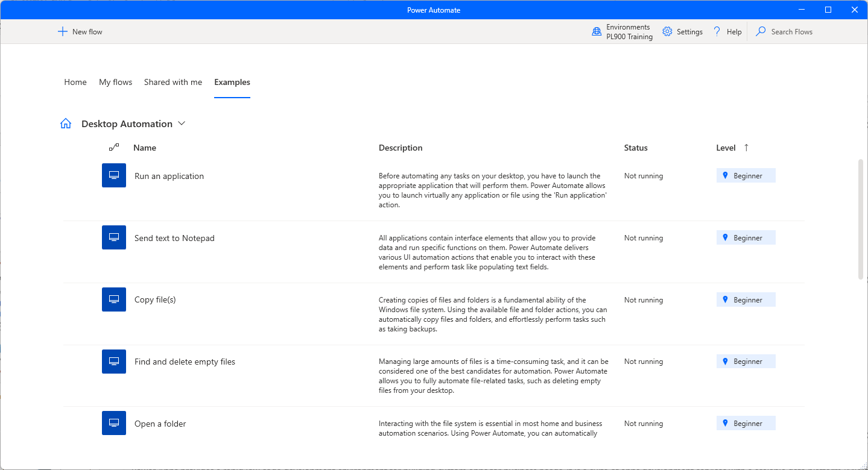
Task: Click the Environments globe icon
Action: [x=597, y=32]
